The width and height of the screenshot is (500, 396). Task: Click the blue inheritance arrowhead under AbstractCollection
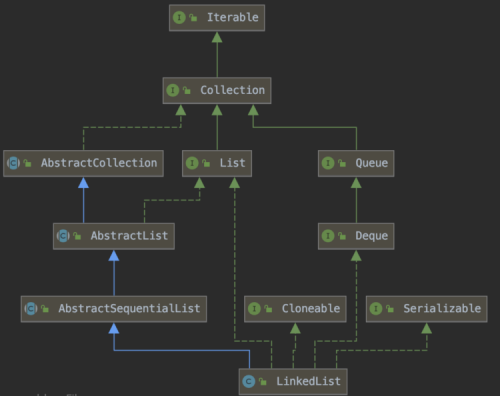(x=83, y=183)
